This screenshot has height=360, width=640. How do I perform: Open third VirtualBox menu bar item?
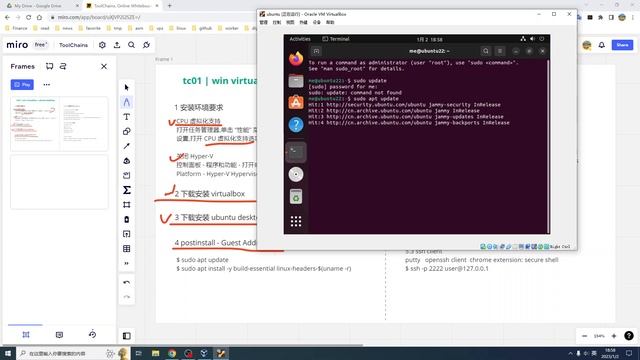point(290,22)
